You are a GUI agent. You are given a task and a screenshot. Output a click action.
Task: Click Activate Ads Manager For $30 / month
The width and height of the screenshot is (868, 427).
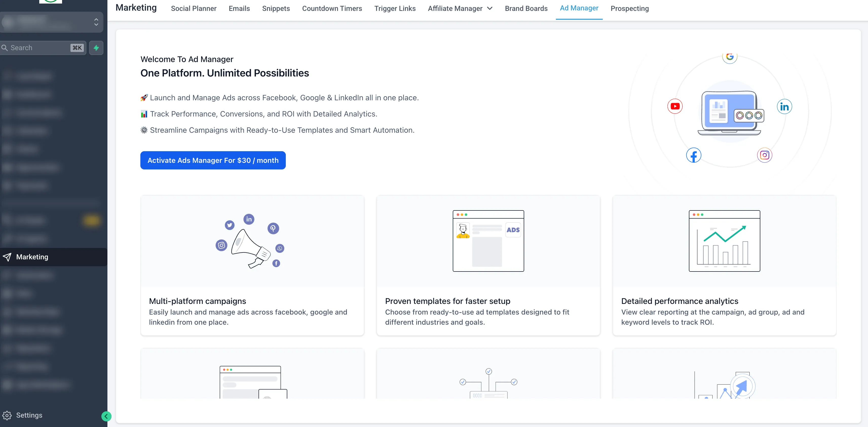213,160
